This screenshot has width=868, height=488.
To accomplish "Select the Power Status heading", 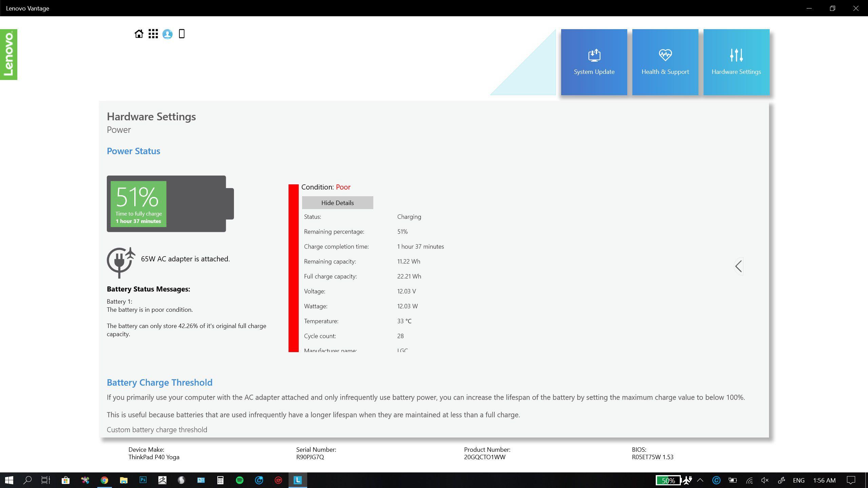I will 133,151.
